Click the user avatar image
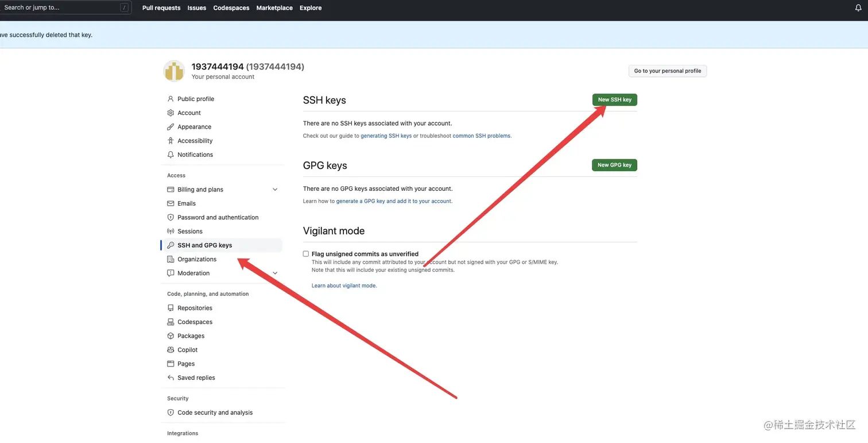868x443 pixels. [x=174, y=71]
